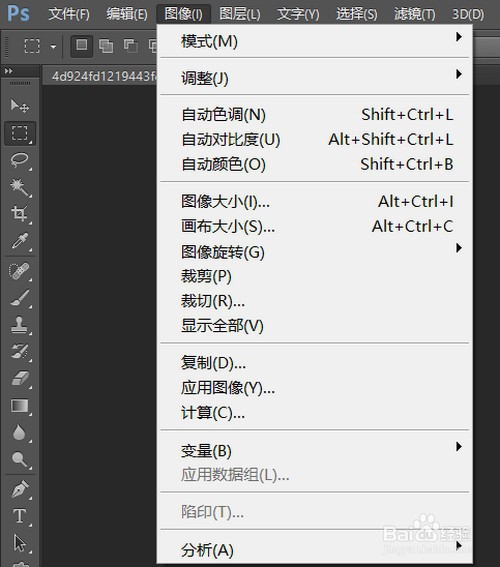Choose 显示全部(V)
The image size is (500, 567).
tap(315, 325)
